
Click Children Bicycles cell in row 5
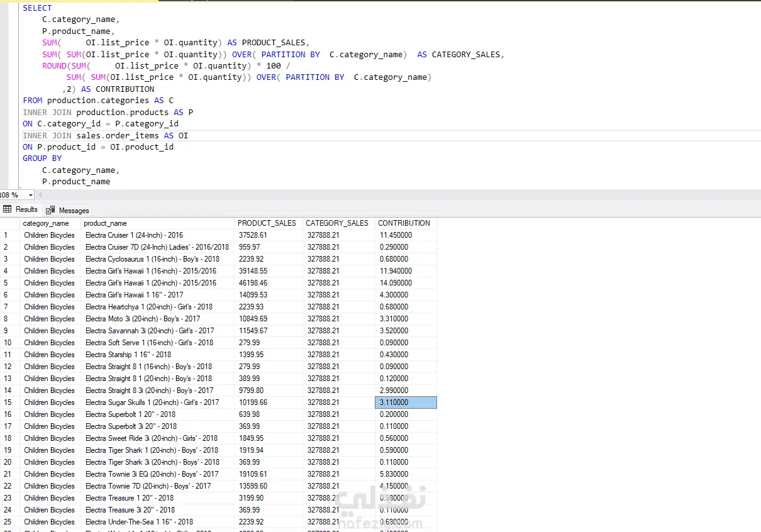click(50, 283)
